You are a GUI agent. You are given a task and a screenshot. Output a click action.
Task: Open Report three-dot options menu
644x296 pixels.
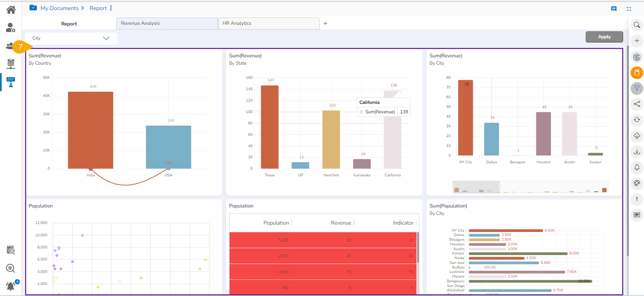point(111,8)
